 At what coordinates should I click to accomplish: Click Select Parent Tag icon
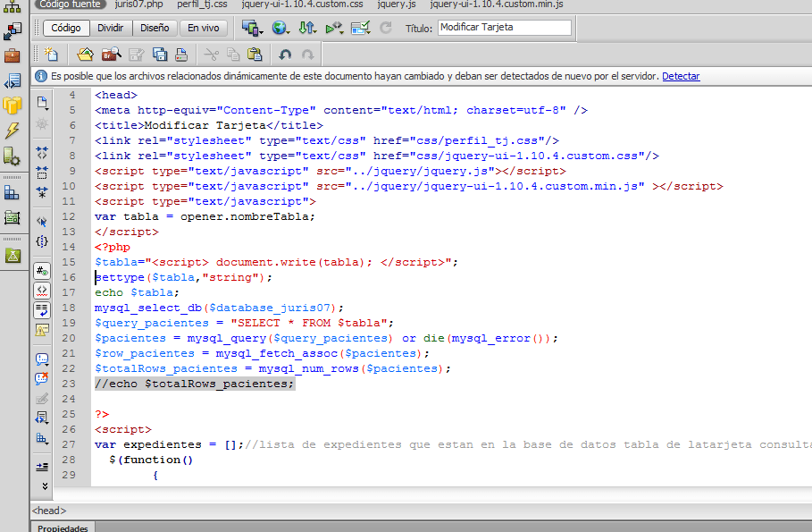(42, 222)
